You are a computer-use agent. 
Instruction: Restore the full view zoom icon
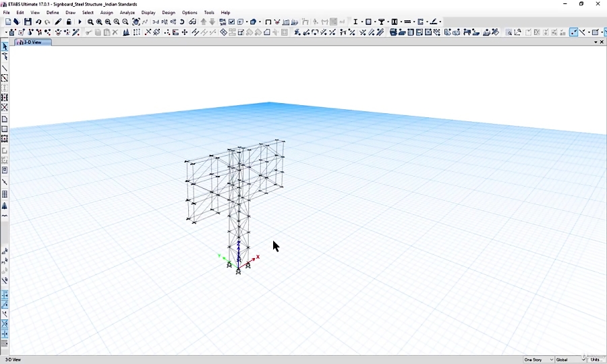[99, 22]
